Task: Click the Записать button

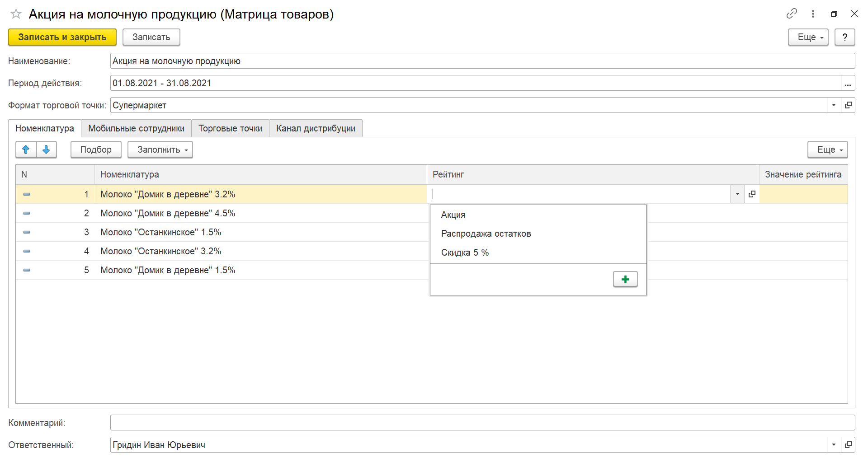Action: (151, 37)
